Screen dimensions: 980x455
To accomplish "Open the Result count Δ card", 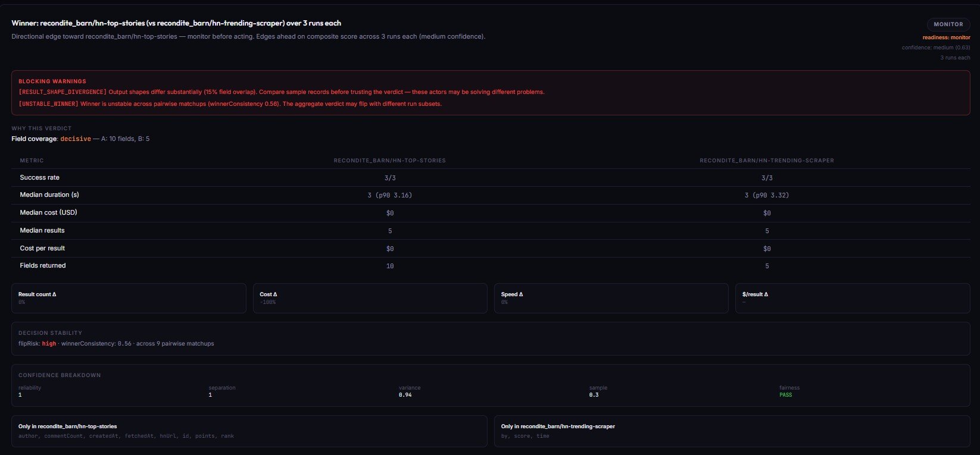I will pos(129,298).
